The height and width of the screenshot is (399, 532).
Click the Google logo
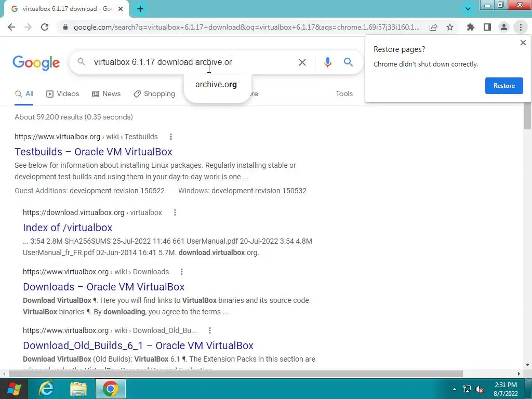click(36, 63)
